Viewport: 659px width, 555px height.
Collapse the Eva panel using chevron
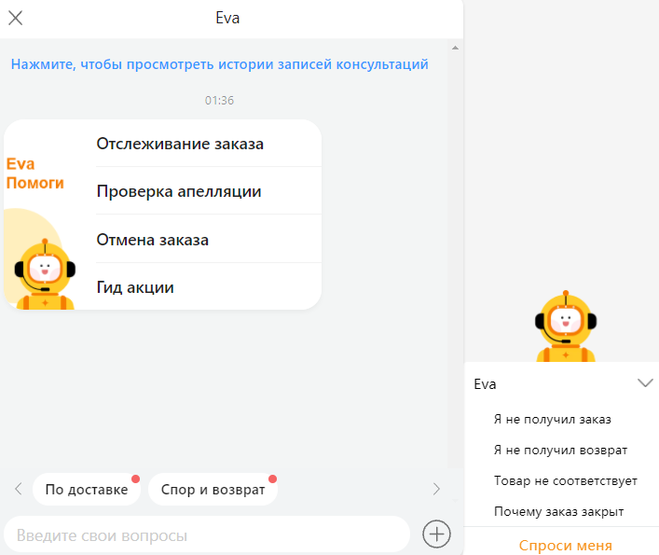pos(645,383)
